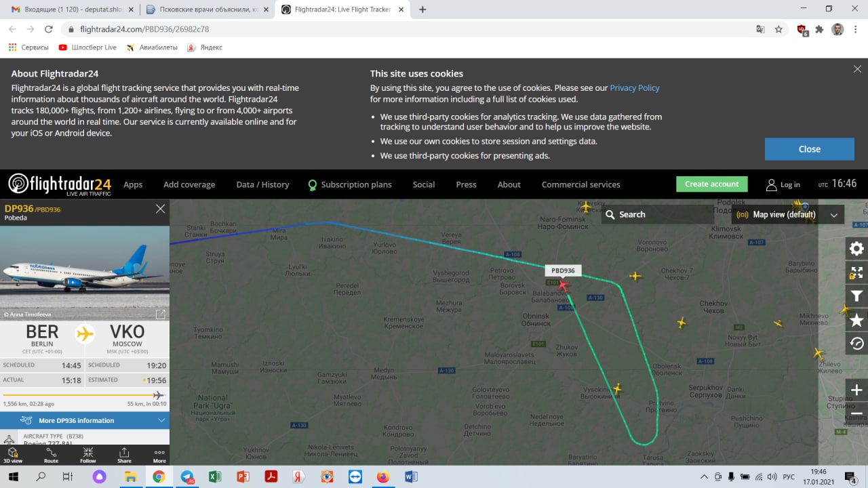Open bookmarks star icon on map

pyautogui.click(x=856, y=320)
